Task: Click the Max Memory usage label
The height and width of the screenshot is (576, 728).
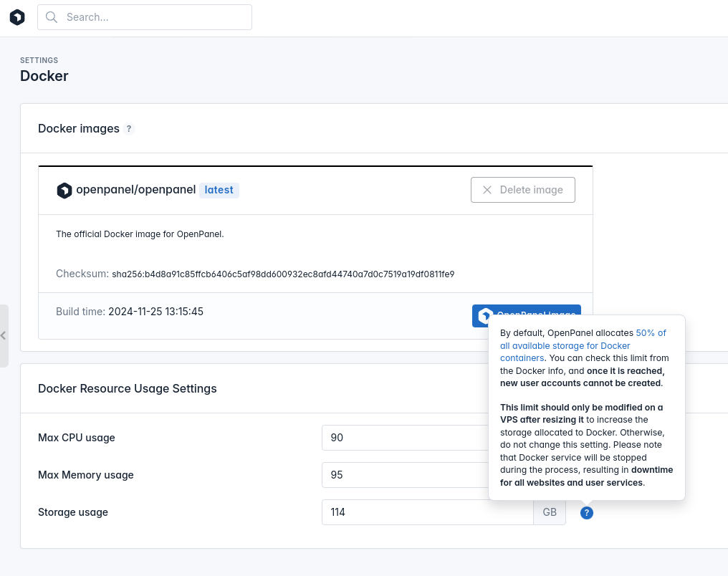Action: point(86,475)
